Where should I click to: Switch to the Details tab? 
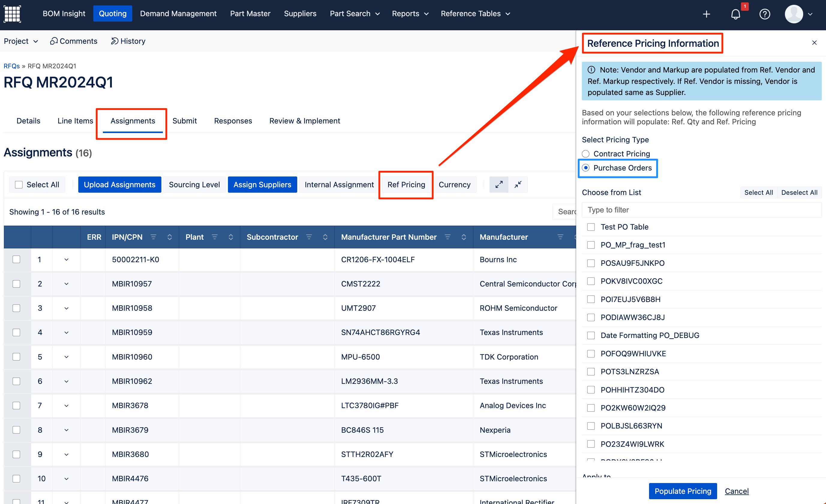pos(28,120)
